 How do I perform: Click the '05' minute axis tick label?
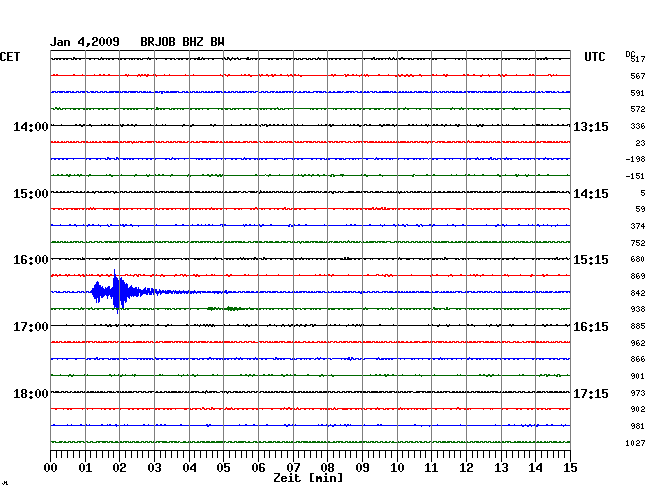click(x=223, y=468)
